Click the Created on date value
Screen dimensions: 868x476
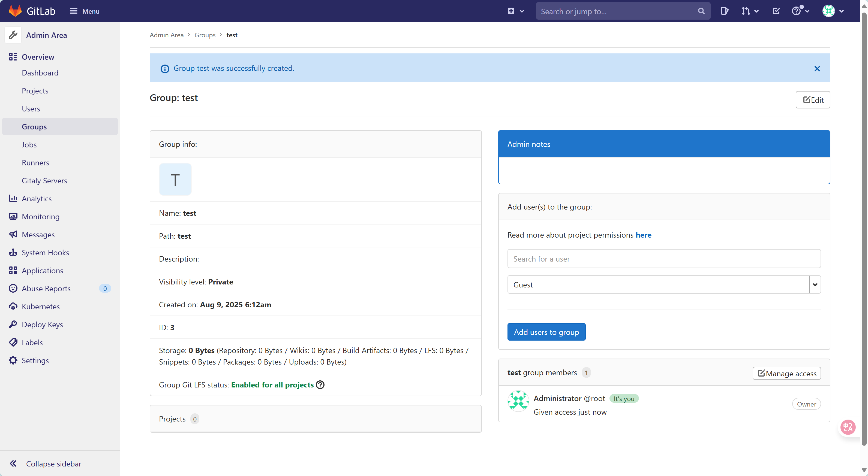pos(236,305)
